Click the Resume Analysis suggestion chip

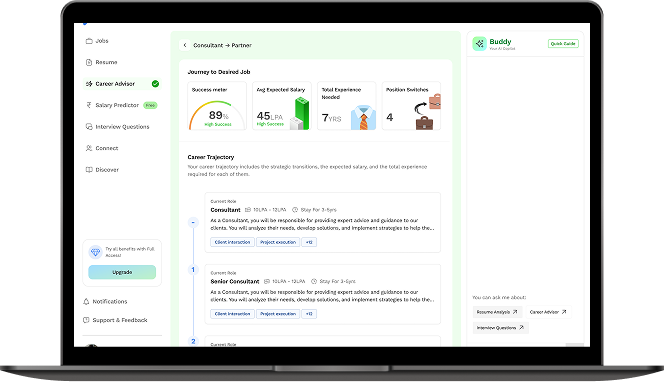point(497,312)
